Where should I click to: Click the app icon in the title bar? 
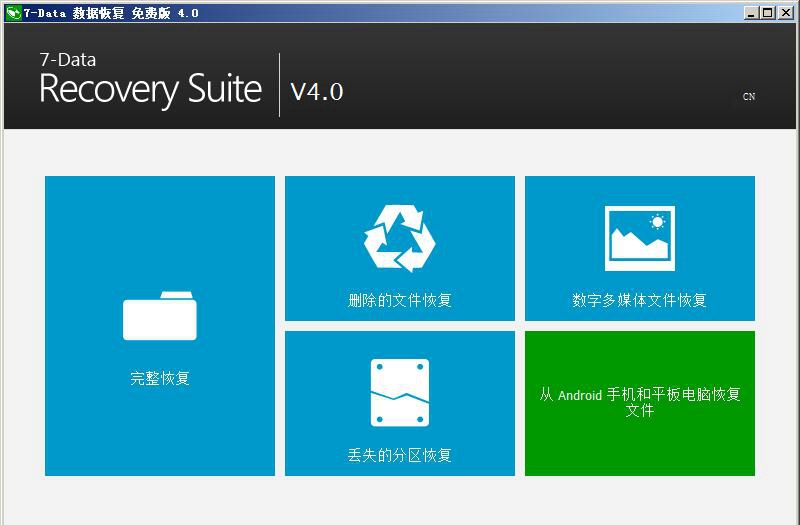click(13, 13)
